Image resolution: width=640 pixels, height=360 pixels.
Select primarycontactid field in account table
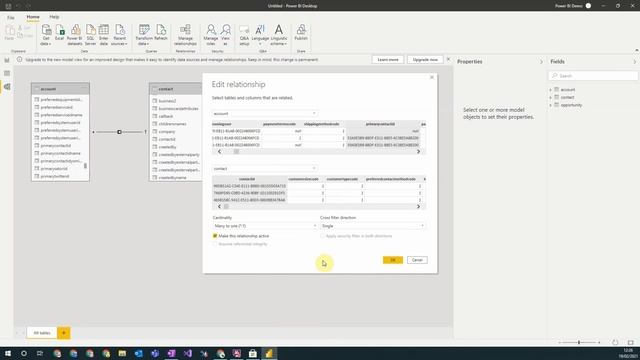pos(56,146)
